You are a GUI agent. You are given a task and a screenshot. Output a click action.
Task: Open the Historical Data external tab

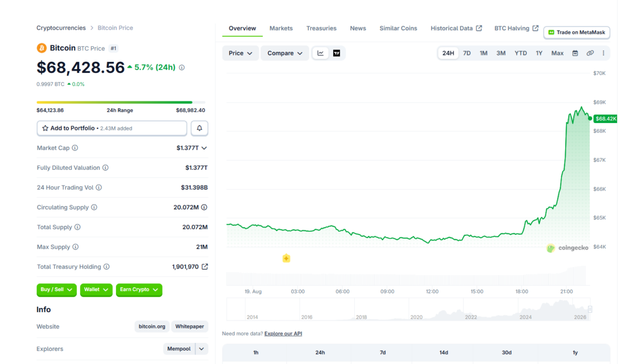pos(456,28)
